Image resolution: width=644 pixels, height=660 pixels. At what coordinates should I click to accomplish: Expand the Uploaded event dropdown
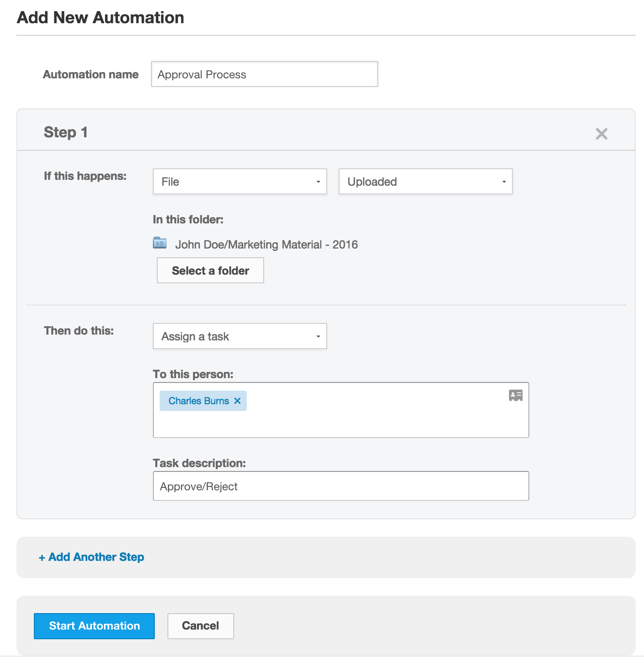pos(425,182)
